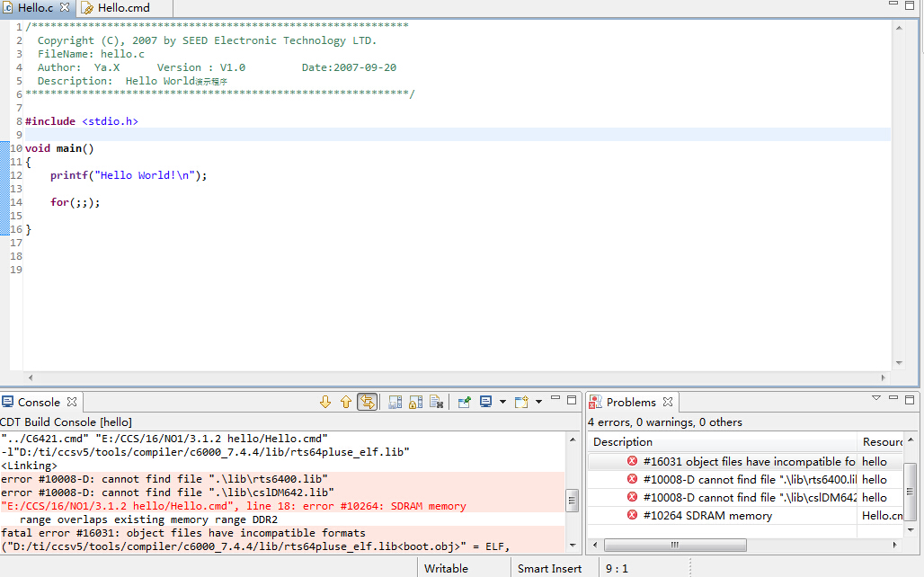The height and width of the screenshot is (577, 924).
Task: Select the Problems tab
Action: point(630,403)
